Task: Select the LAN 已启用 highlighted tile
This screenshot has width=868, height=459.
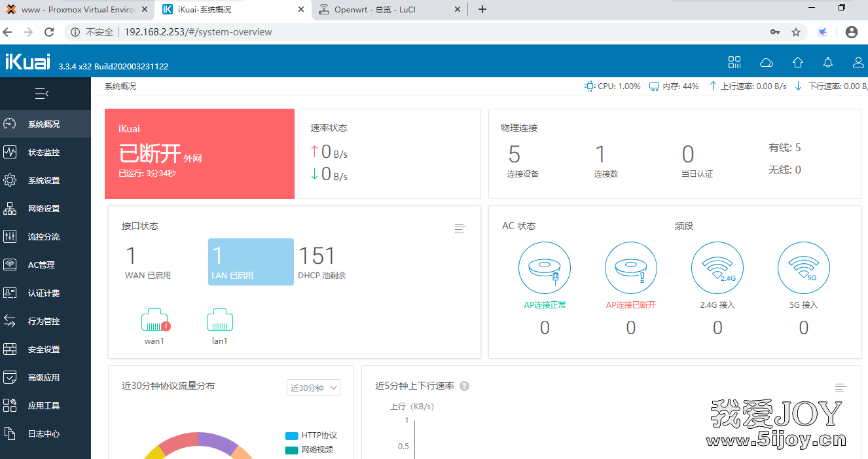Action: (251, 262)
